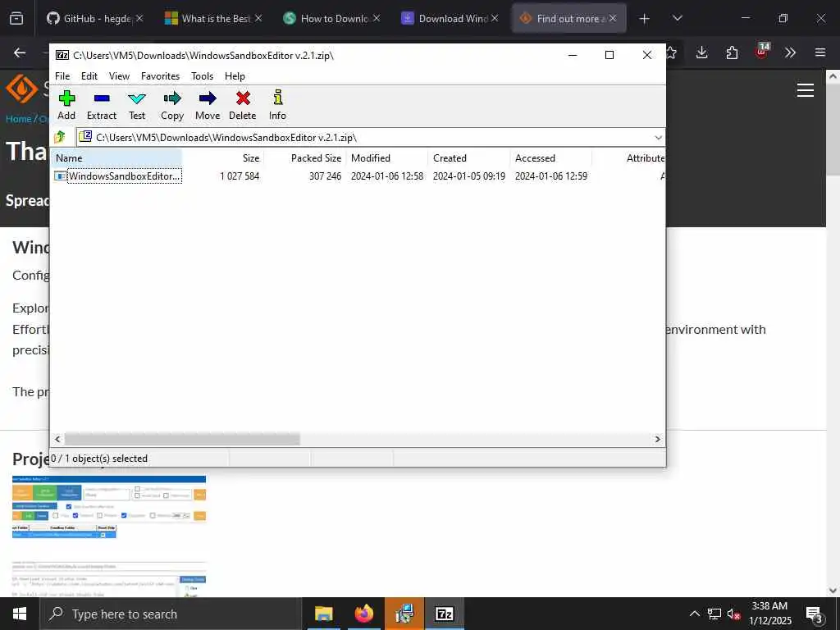
Task: Click the uBlock extension icon with badge 14
Action: pyautogui.click(x=762, y=52)
